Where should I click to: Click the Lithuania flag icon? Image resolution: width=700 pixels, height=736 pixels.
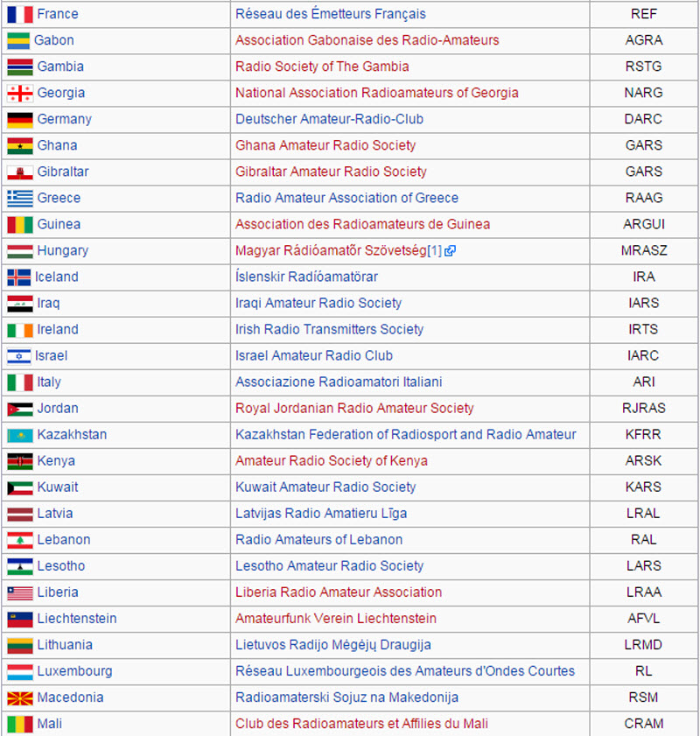[x=20, y=645]
